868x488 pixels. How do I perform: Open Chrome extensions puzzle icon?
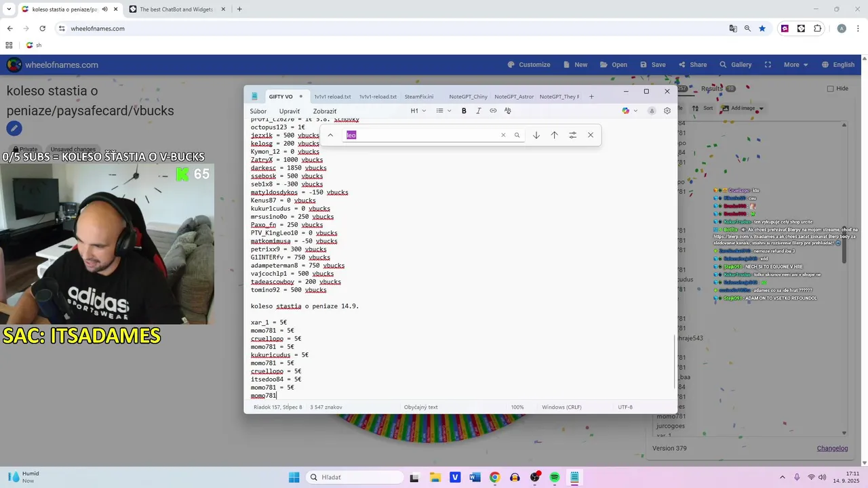click(x=817, y=28)
